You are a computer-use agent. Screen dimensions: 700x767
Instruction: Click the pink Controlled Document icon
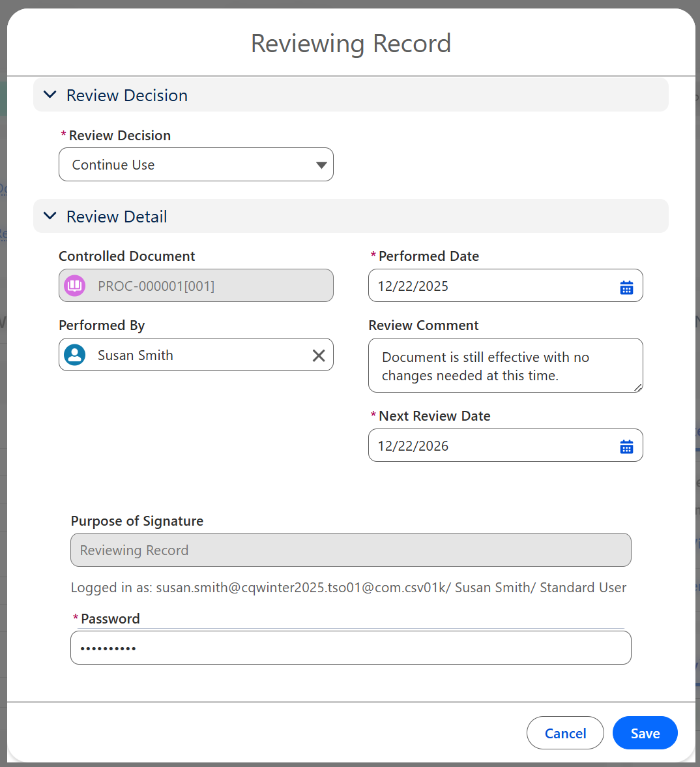[75, 286]
